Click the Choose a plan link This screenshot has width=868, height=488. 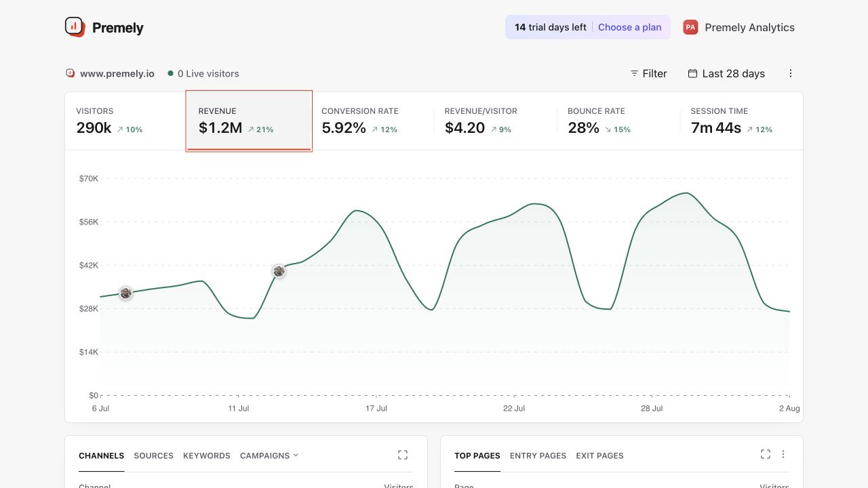(629, 27)
